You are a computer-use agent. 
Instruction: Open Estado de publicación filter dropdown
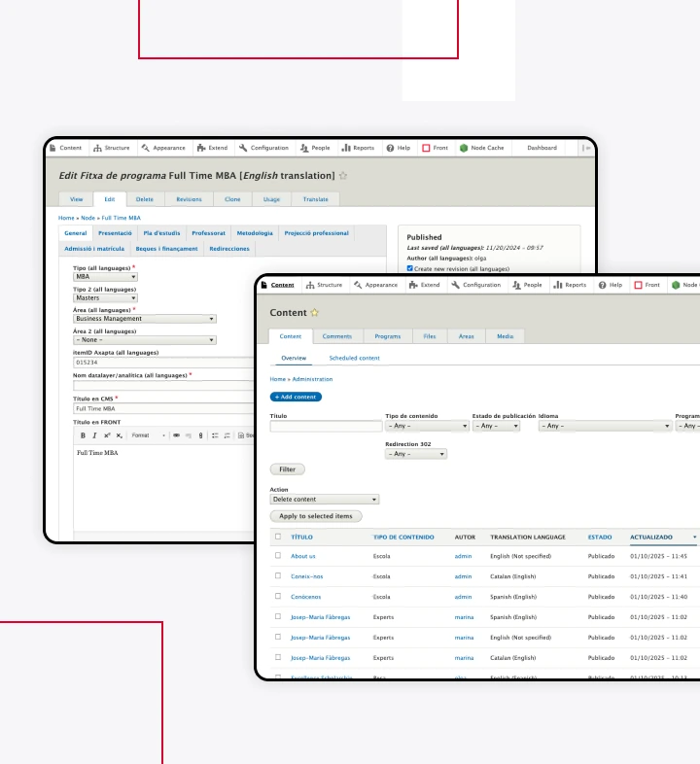(x=496, y=426)
